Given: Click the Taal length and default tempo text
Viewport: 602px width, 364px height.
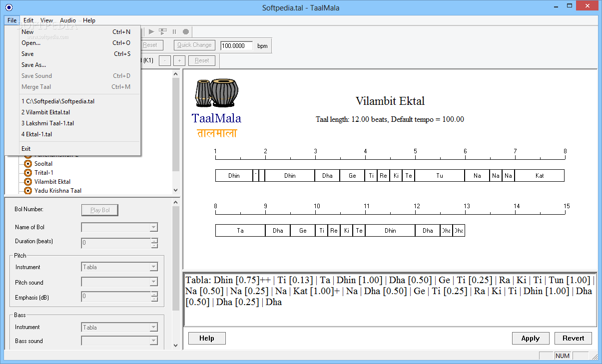Looking at the screenshot, I should [x=390, y=119].
